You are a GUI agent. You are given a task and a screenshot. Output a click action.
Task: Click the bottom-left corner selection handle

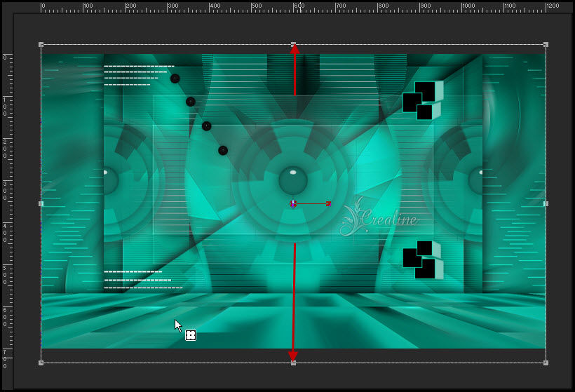pyautogui.click(x=41, y=363)
